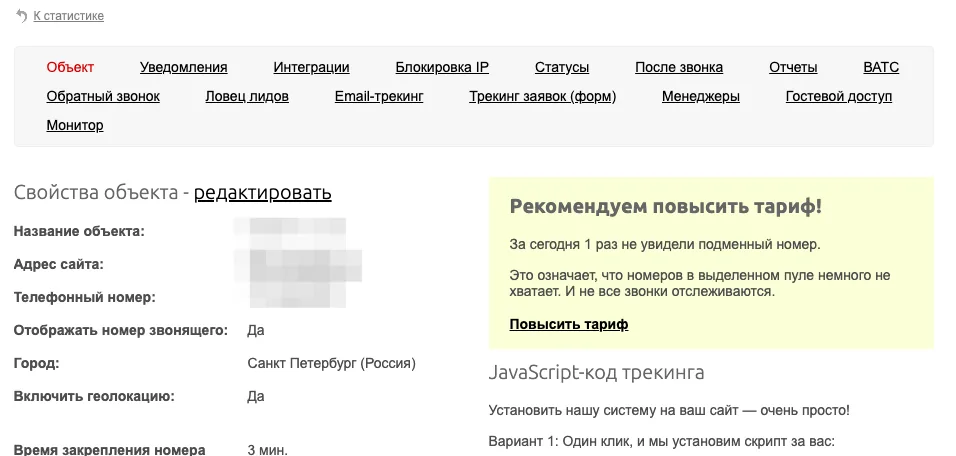Screen dimensions: 956x456
Task: Select the Email-трекинг tab
Action: [379, 96]
